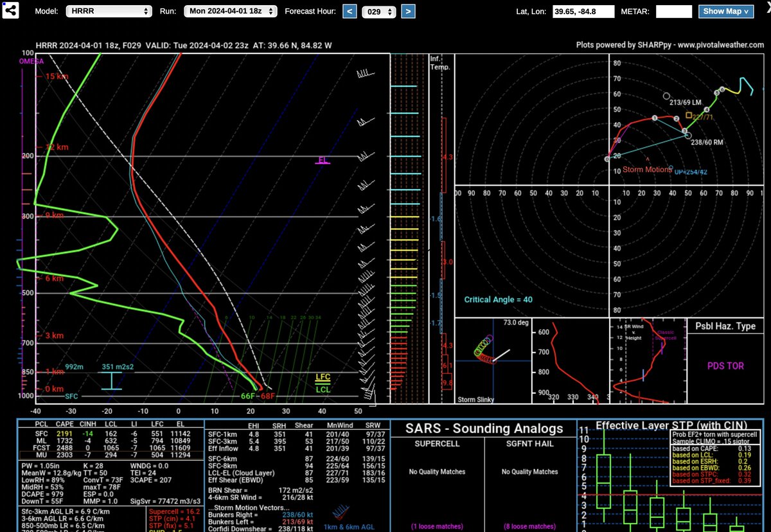This screenshot has width=771, height=532.
Task: Go to the previous forecast hour
Action: pos(350,12)
